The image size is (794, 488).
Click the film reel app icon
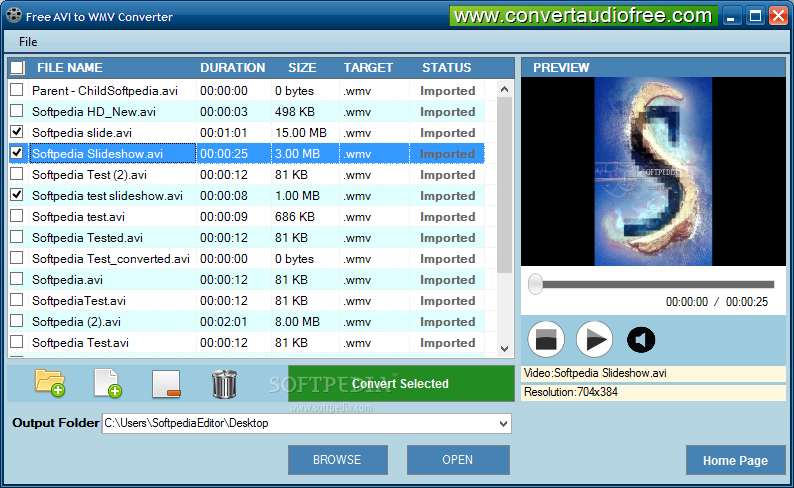tap(14, 15)
